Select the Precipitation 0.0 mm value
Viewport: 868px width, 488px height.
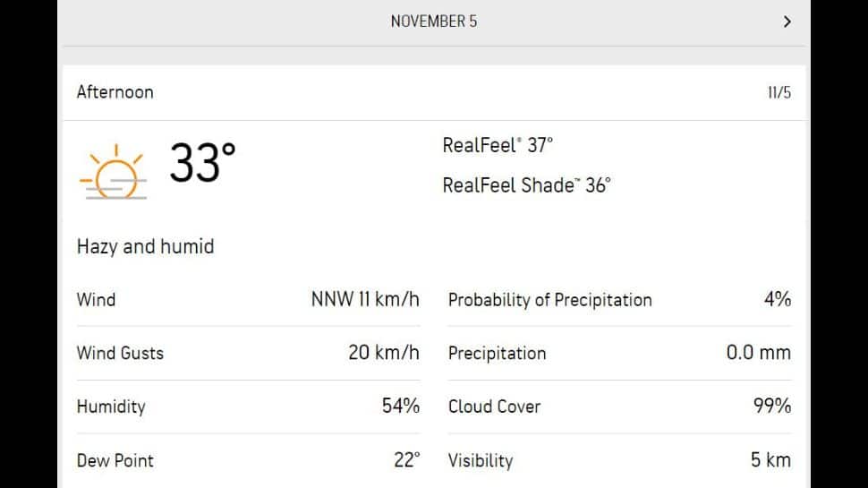tap(759, 352)
